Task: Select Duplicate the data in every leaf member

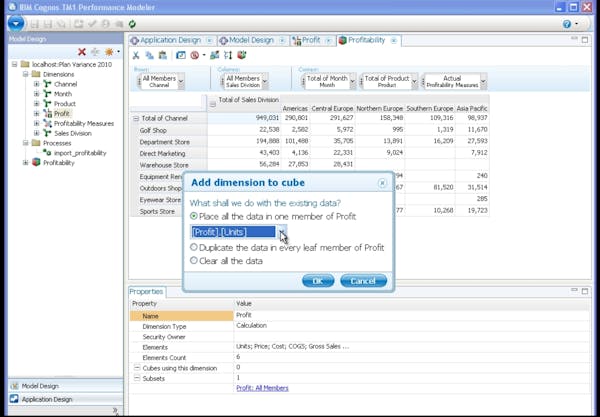Action: click(x=194, y=247)
